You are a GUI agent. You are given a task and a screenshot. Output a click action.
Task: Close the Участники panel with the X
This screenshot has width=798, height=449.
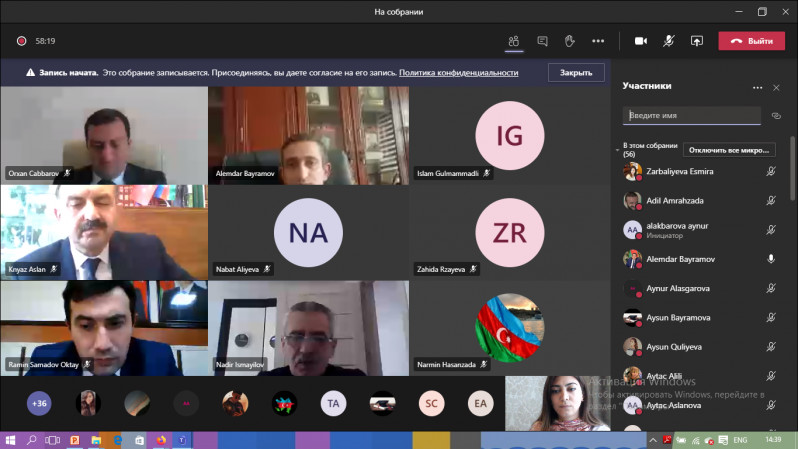pos(777,87)
